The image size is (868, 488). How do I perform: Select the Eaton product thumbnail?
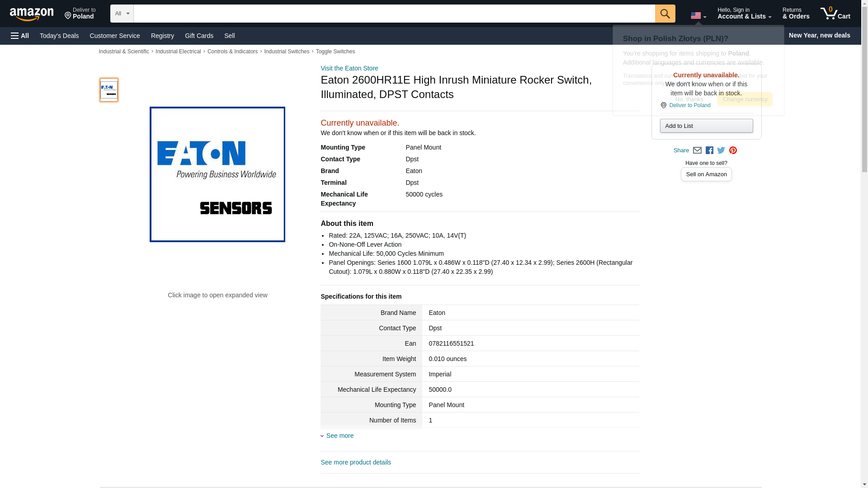tap(109, 89)
